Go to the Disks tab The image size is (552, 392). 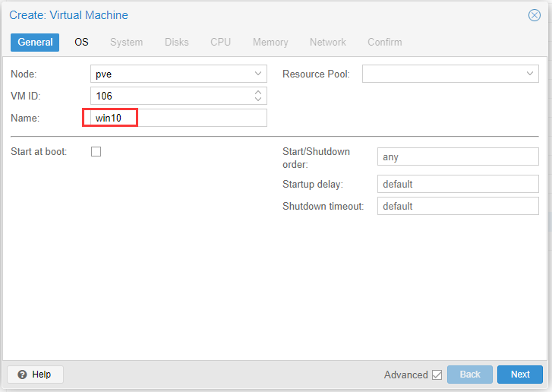coord(176,42)
